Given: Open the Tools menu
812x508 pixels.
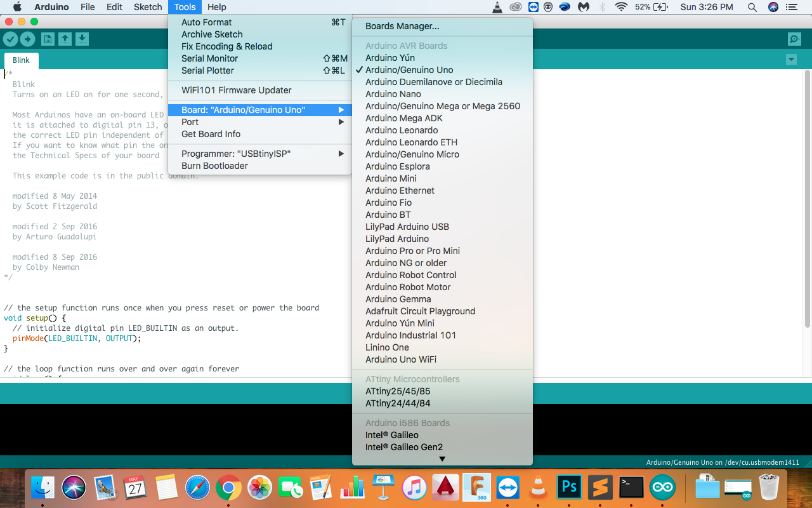Looking at the screenshot, I should coord(185,7).
